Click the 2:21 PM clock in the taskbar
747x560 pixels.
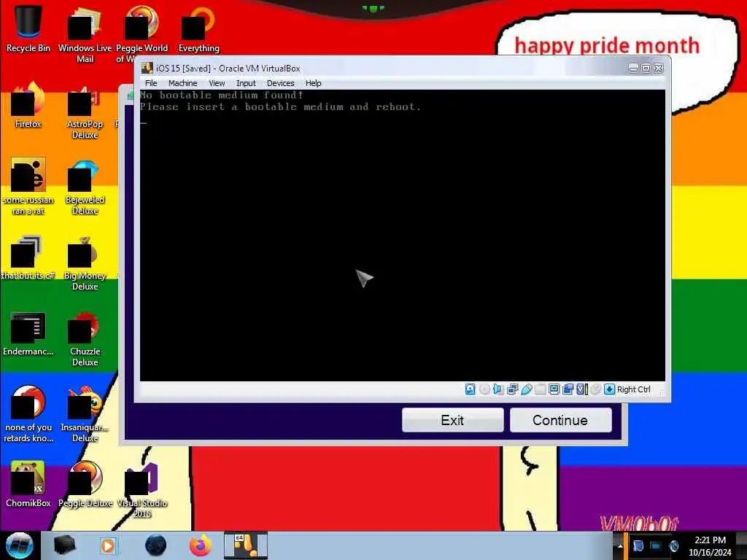tap(710, 540)
